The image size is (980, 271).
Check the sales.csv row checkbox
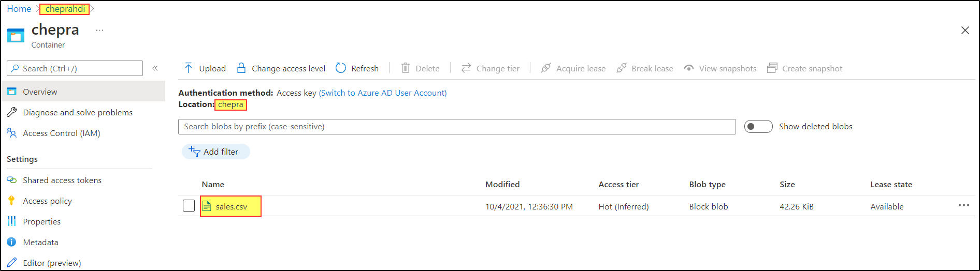point(189,206)
